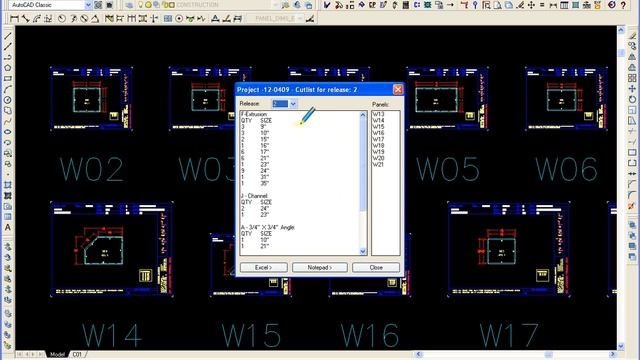Viewport: 640px width, 360px height.
Task: Click the Close button in Cutlist dialog
Action: (x=376, y=267)
